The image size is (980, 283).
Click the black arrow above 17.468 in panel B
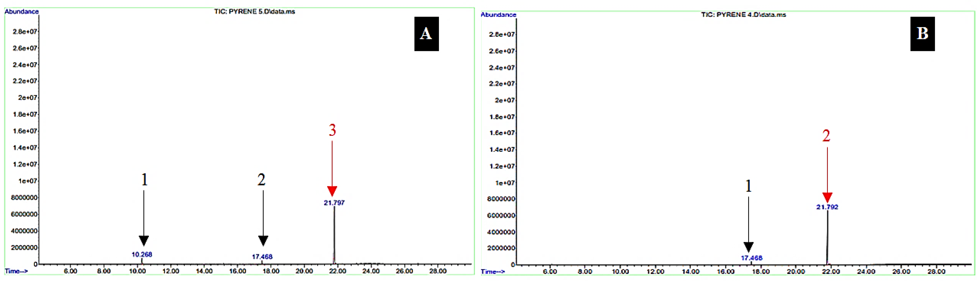point(748,224)
